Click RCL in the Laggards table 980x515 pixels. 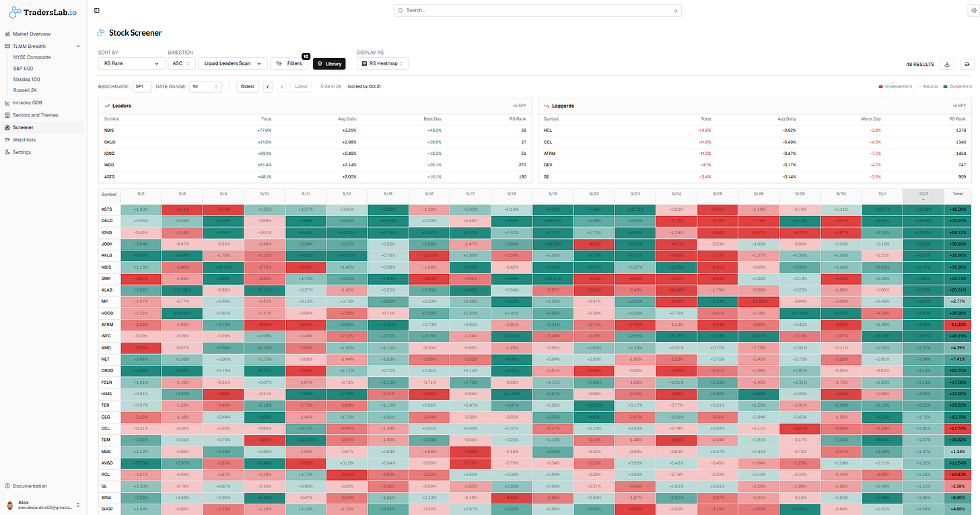click(547, 130)
